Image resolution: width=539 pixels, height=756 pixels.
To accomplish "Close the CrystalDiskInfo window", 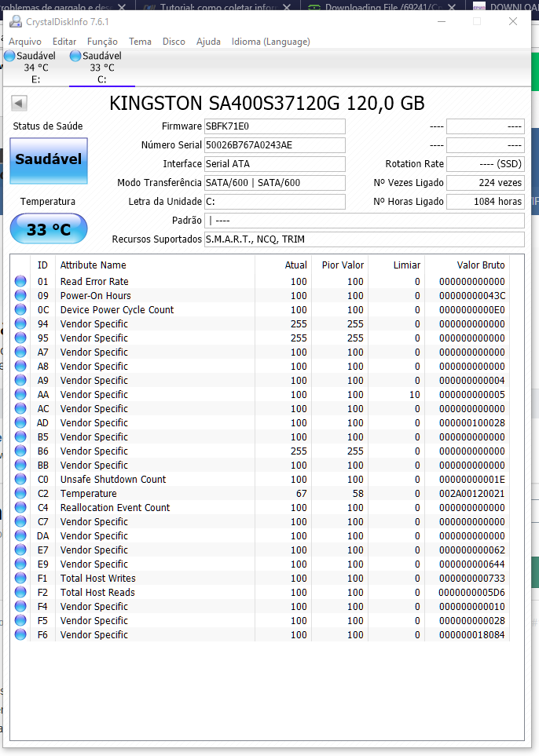I will (513, 21).
